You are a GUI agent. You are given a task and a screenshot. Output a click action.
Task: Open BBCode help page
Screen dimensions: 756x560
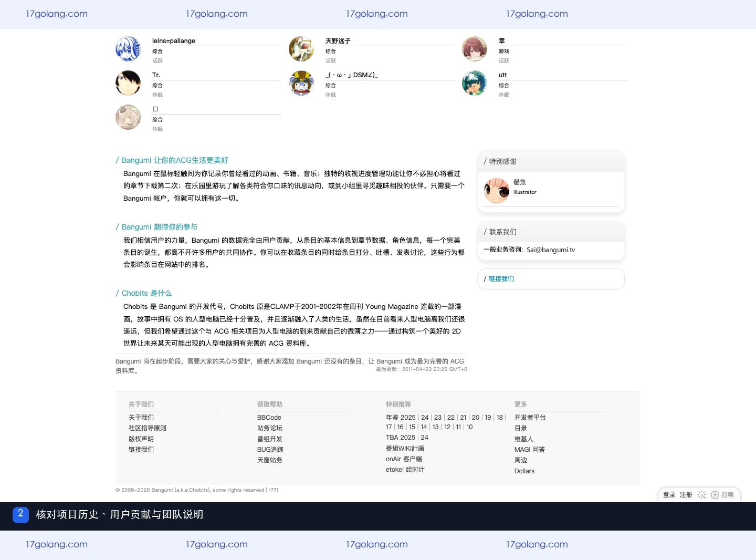click(x=269, y=418)
